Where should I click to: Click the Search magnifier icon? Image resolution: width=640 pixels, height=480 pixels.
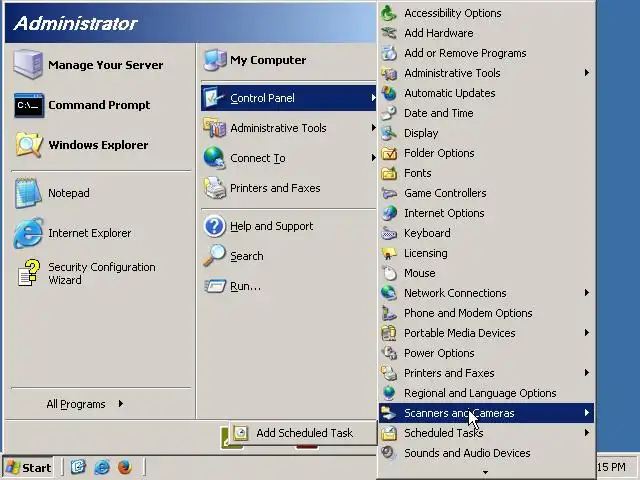(214, 256)
